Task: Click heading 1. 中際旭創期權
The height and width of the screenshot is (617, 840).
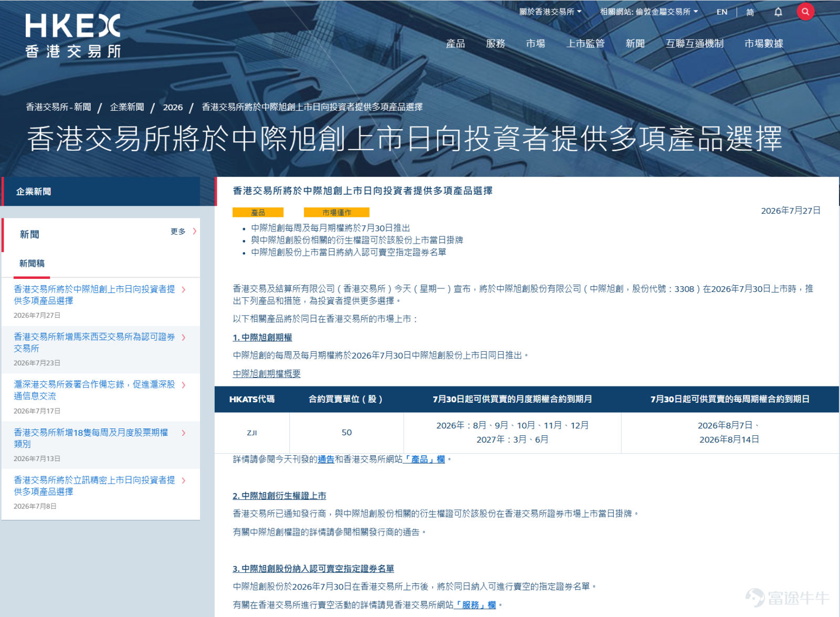Action: click(262, 337)
